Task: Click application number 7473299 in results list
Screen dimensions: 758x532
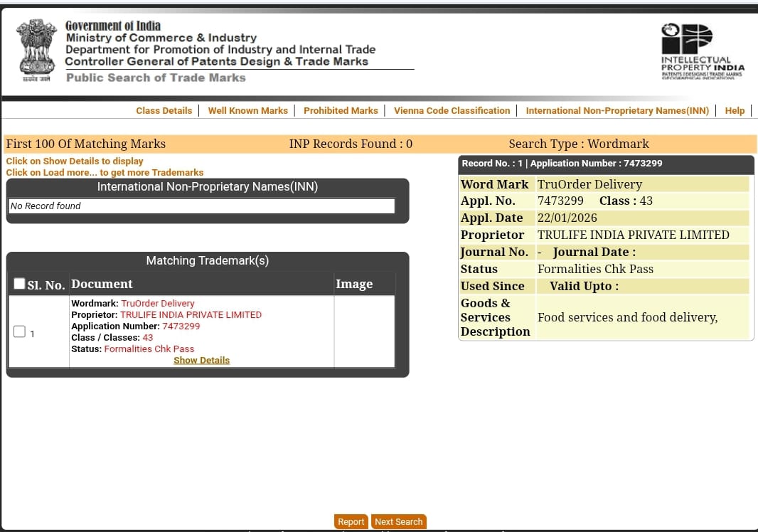Action: coord(181,326)
